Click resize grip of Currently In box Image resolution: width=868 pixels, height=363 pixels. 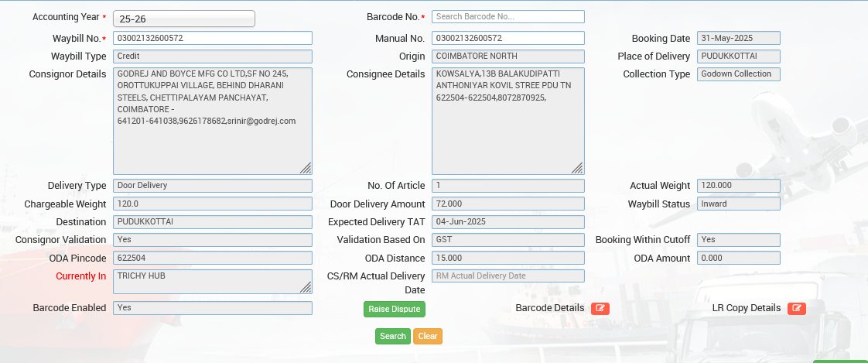306,287
